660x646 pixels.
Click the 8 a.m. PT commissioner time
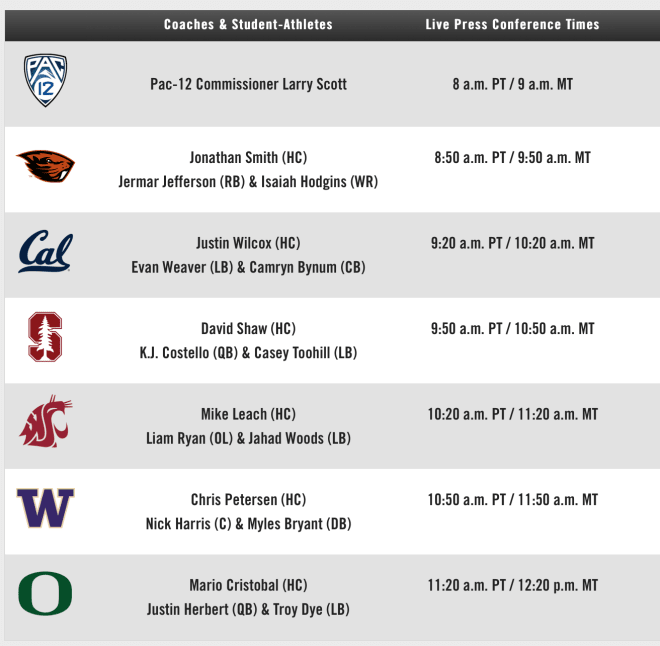click(513, 84)
